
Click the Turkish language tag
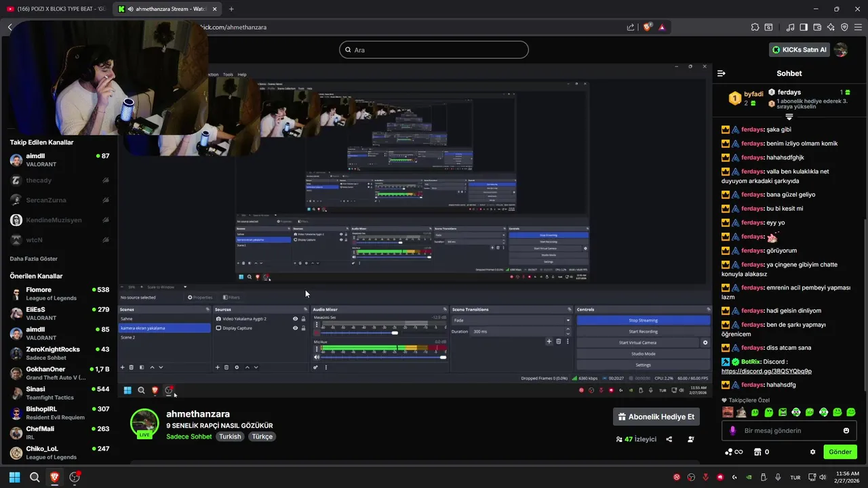pos(230,436)
